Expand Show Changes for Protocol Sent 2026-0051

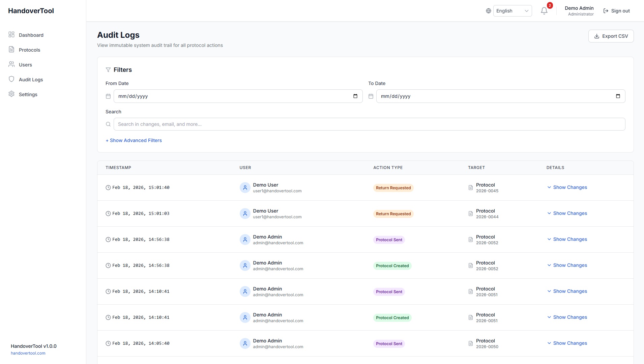[x=567, y=291]
